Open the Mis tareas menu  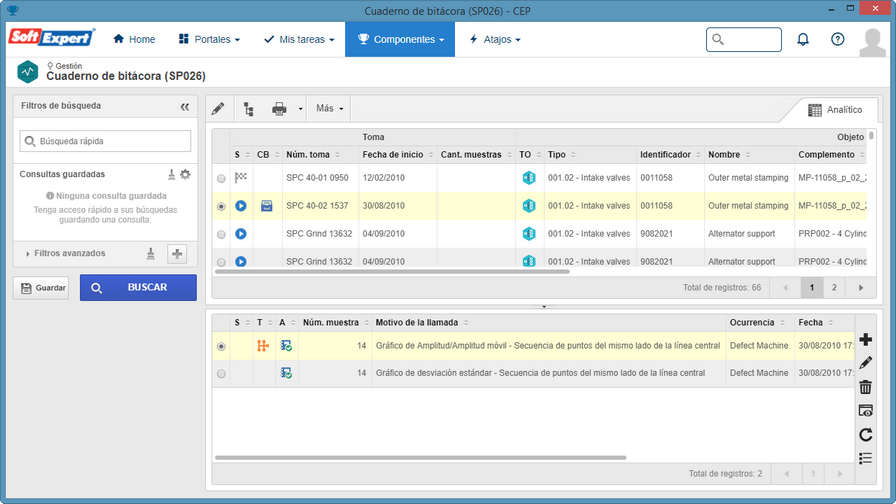tap(298, 39)
